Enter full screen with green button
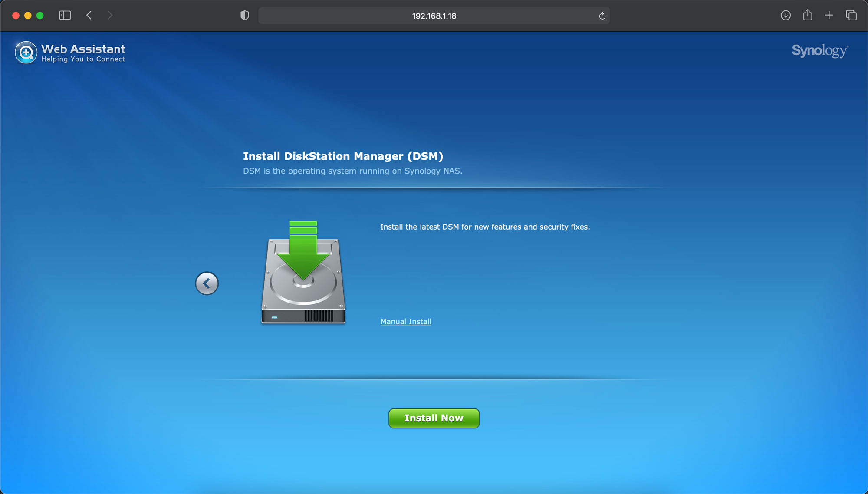The height and width of the screenshot is (494, 868). (x=40, y=16)
